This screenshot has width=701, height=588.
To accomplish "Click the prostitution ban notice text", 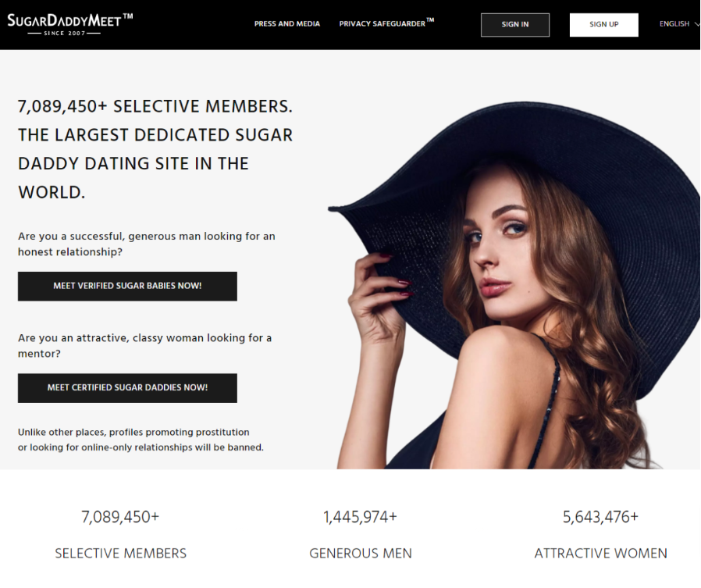I will [141, 440].
